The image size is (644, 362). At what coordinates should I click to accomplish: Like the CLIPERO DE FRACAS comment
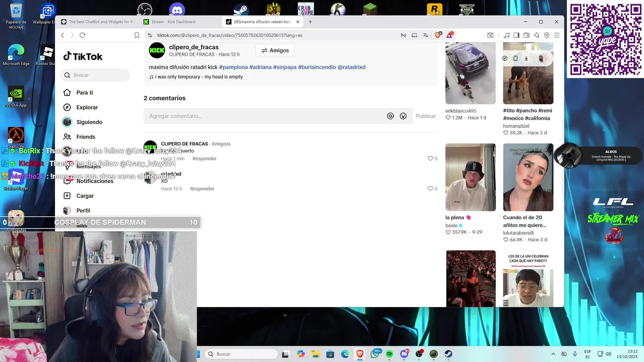tap(430, 158)
